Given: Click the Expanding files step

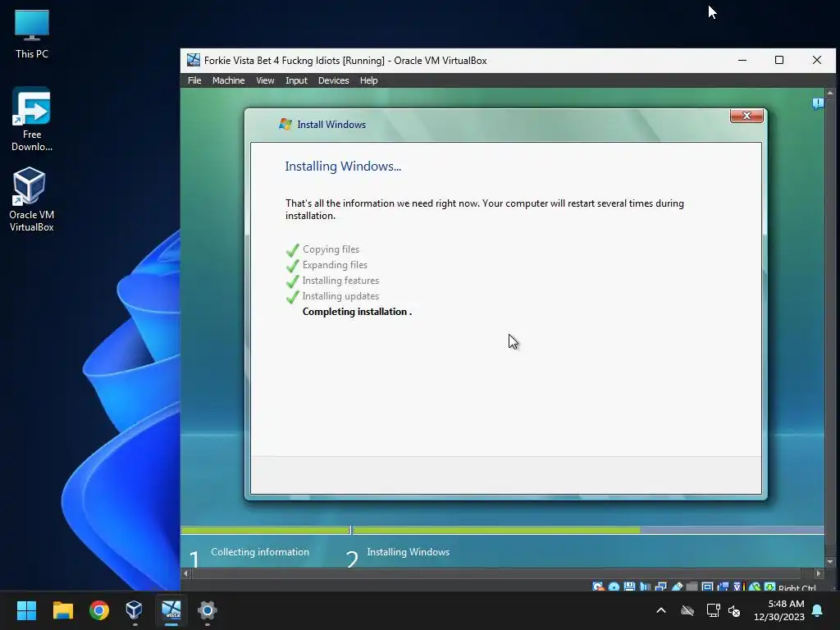Looking at the screenshot, I should coord(335,265).
